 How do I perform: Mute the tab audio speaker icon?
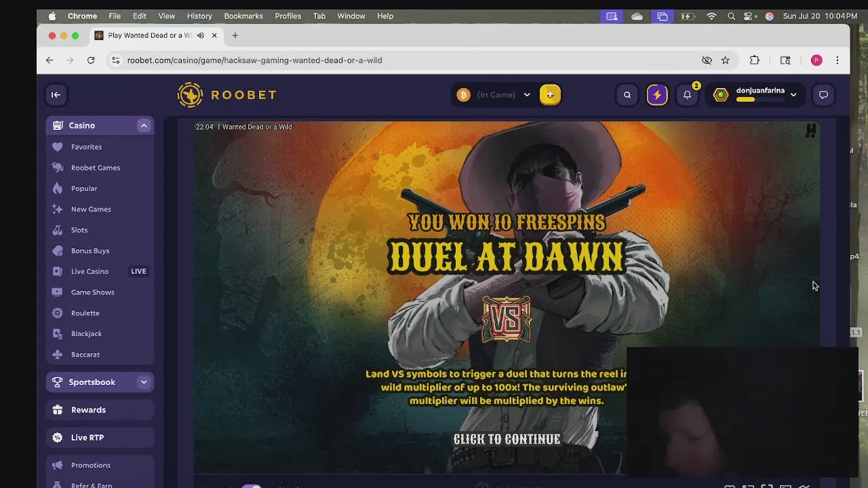point(201,35)
